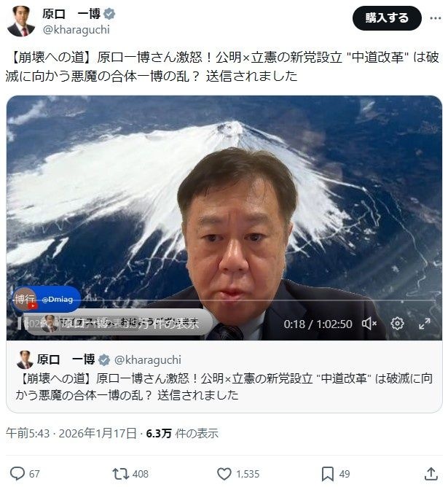Open @kharaguchi handle in post header
The height and width of the screenshot is (487, 448).
(x=76, y=30)
